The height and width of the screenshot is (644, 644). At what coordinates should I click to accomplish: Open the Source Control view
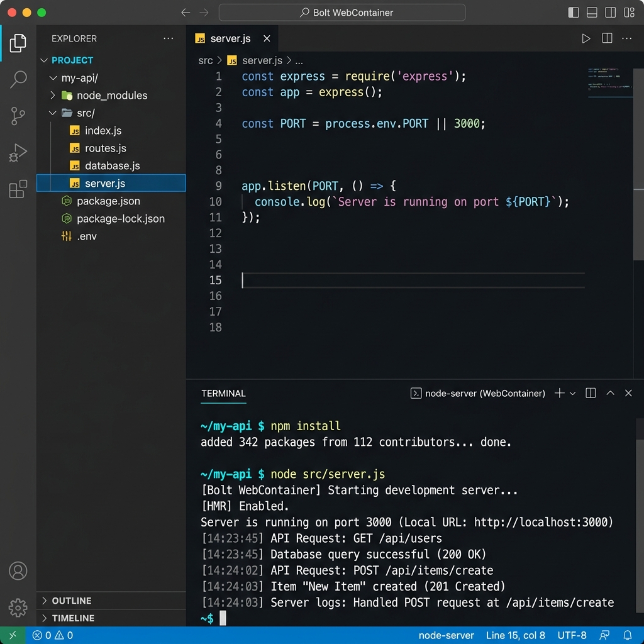(x=18, y=116)
